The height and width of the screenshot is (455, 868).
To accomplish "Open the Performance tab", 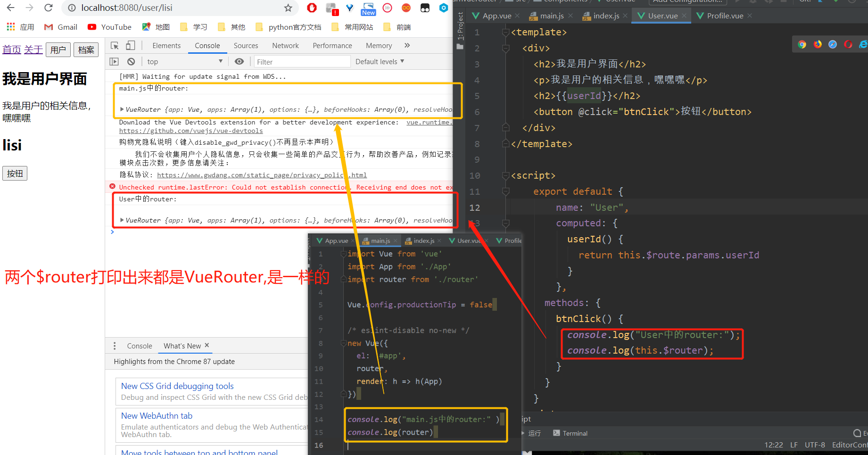I will pyautogui.click(x=332, y=45).
